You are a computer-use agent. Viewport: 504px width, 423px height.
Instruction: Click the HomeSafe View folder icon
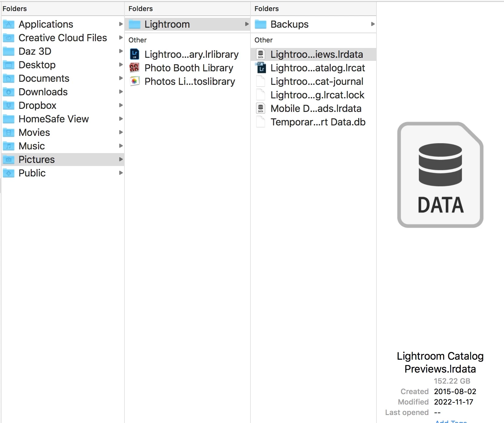point(9,119)
